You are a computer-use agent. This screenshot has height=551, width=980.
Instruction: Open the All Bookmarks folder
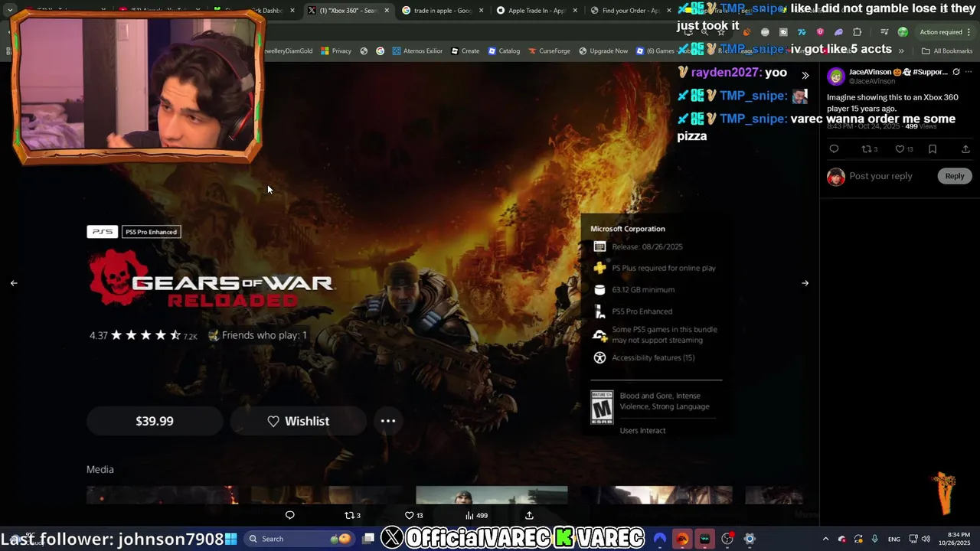point(947,51)
